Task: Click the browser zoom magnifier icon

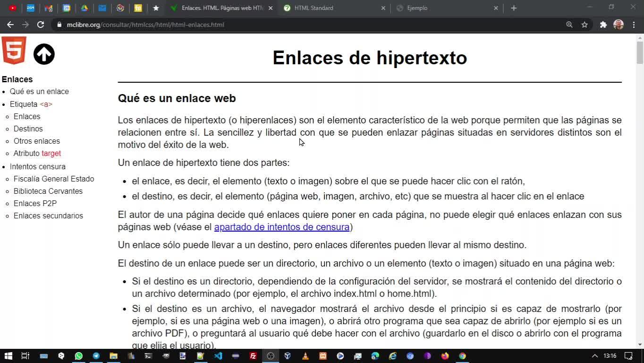Action: [569, 25]
